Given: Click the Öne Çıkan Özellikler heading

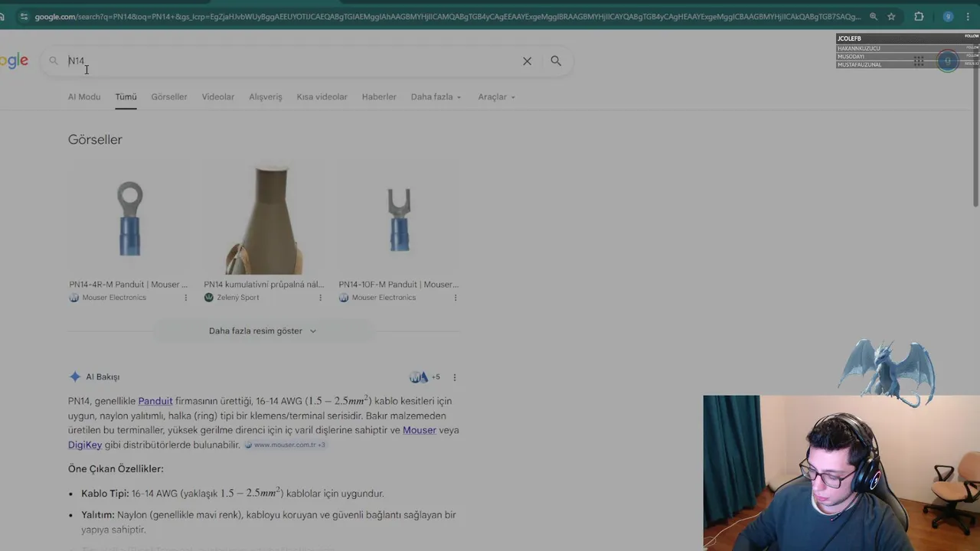Looking at the screenshot, I should click(x=116, y=468).
